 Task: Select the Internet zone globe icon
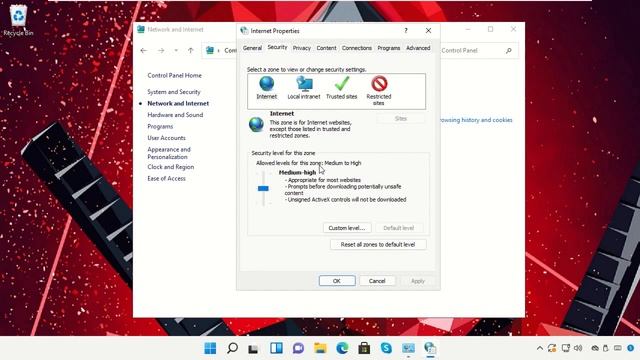pos(267,84)
